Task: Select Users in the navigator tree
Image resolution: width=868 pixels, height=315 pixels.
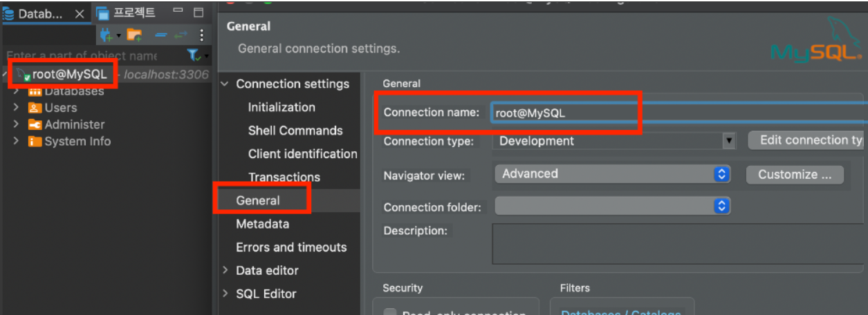Action: [x=61, y=108]
